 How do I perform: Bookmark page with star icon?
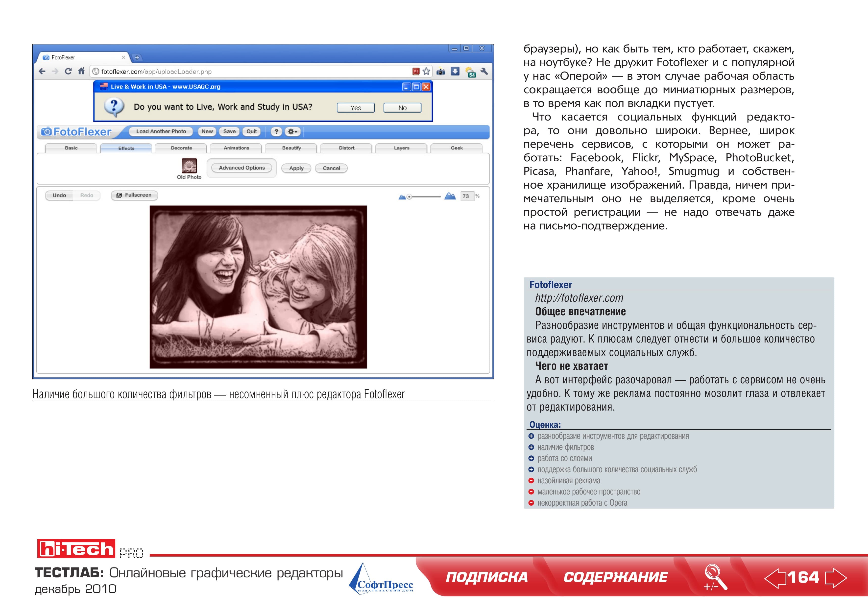click(x=426, y=71)
